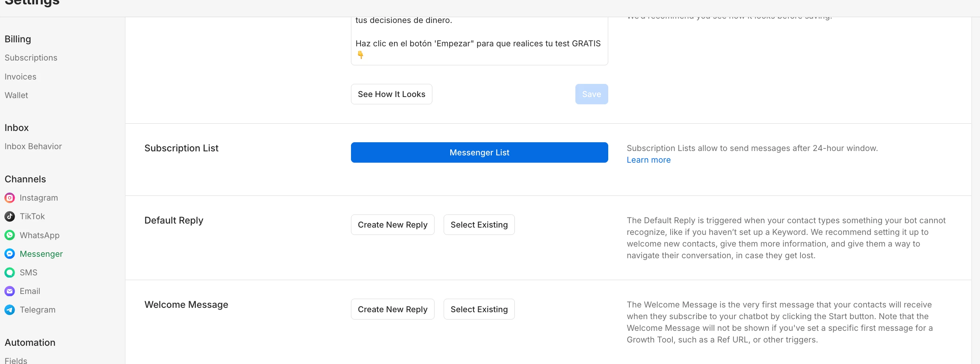Click the Save button

[591, 94]
